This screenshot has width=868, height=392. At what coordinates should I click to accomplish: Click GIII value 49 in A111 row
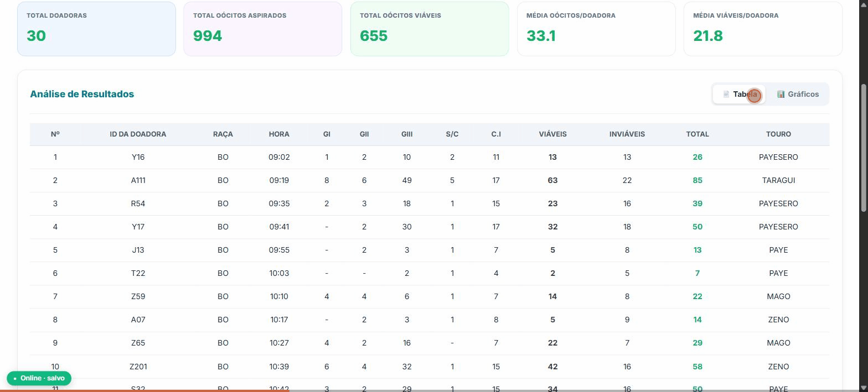point(407,181)
